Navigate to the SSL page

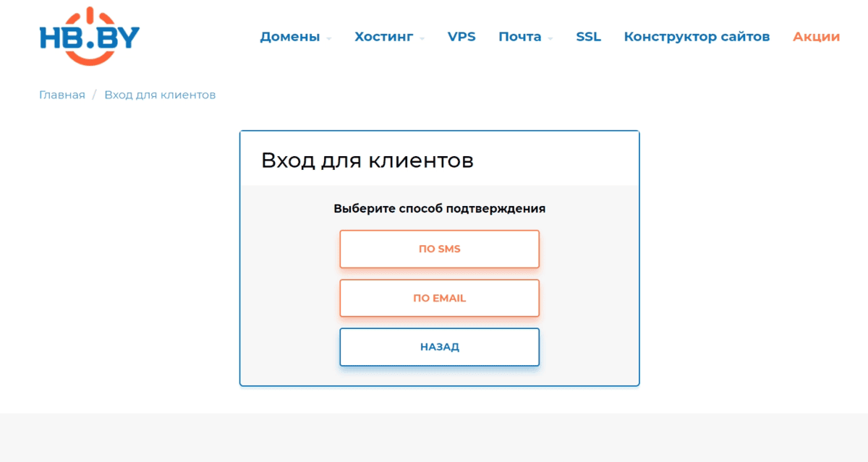click(x=588, y=37)
